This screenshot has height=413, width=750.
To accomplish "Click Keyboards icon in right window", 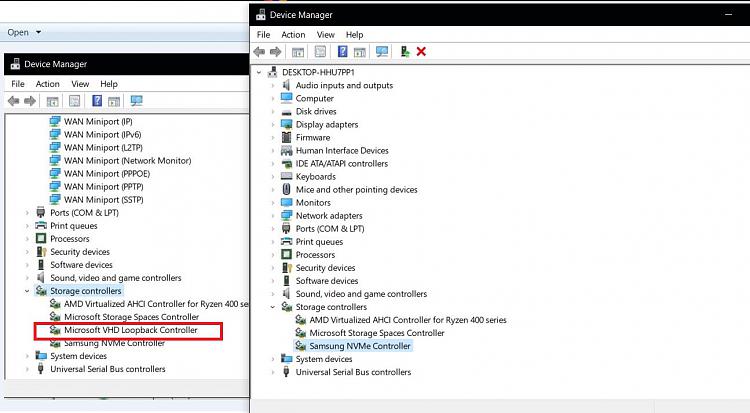I will [286, 177].
